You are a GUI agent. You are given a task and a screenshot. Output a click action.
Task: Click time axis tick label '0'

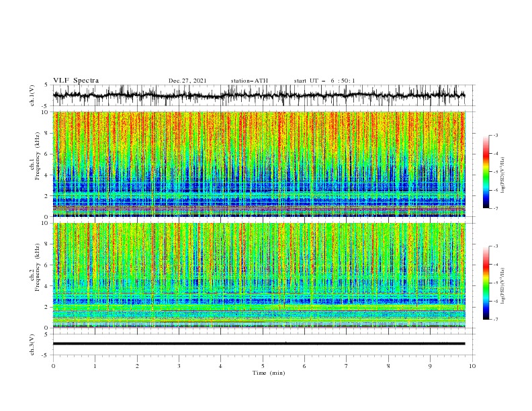pyautogui.click(x=53, y=366)
